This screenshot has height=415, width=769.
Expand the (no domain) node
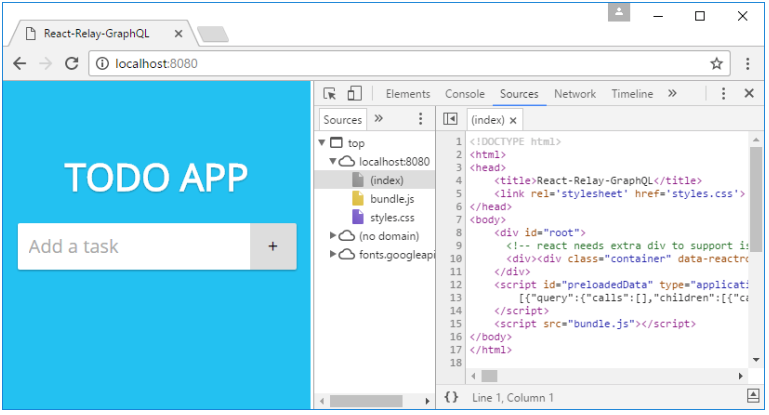tap(333, 235)
